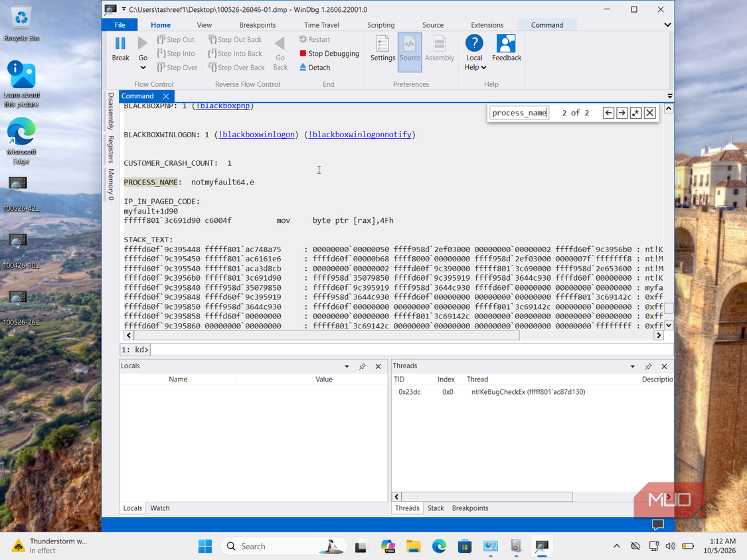Pin the Threads panel

pos(648,366)
